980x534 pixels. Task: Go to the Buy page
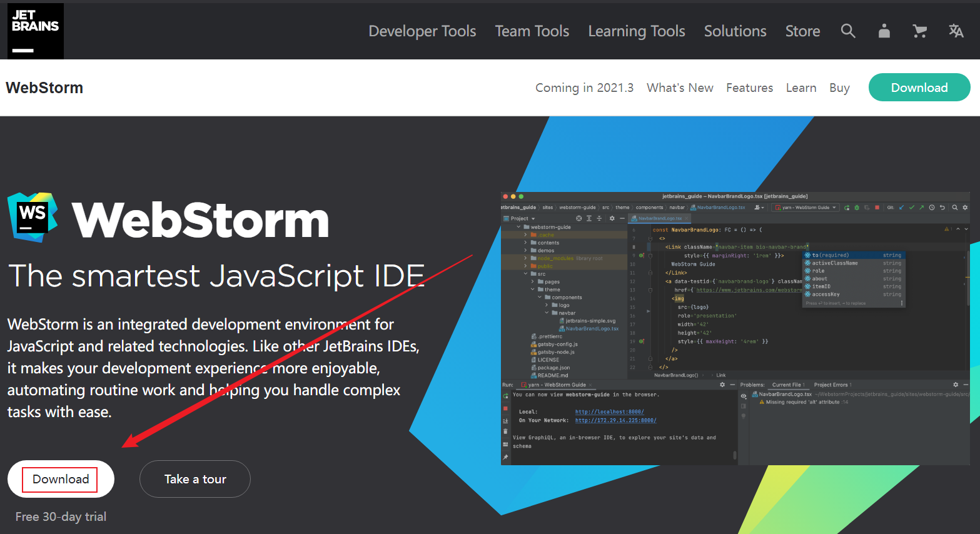839,88
